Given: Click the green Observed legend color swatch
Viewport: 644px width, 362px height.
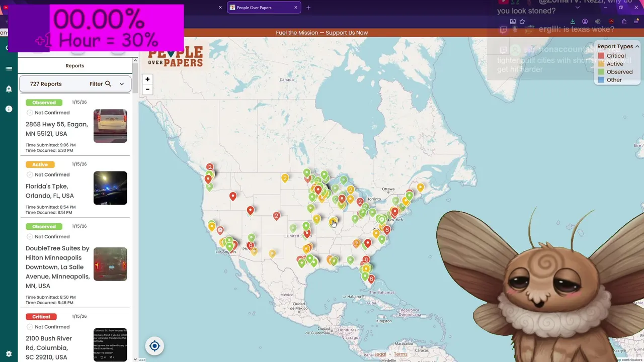Looking at the screenshot, I should tap(601, 72).
